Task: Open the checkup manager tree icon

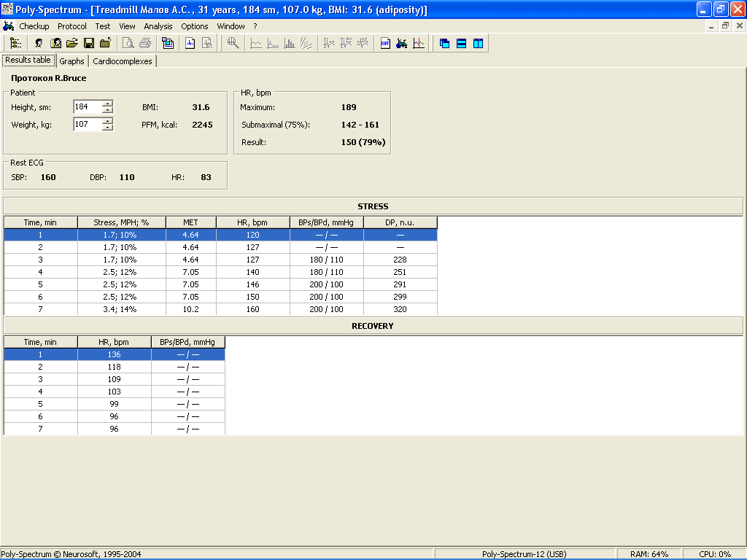Action: pos(16,43)
